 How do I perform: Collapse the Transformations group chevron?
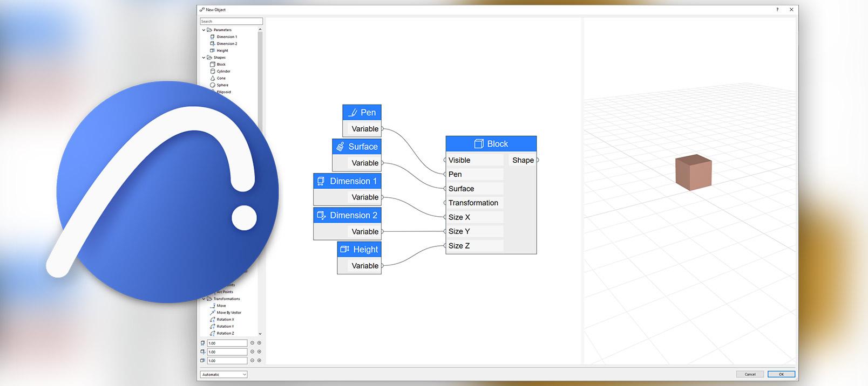coord(204,299)
